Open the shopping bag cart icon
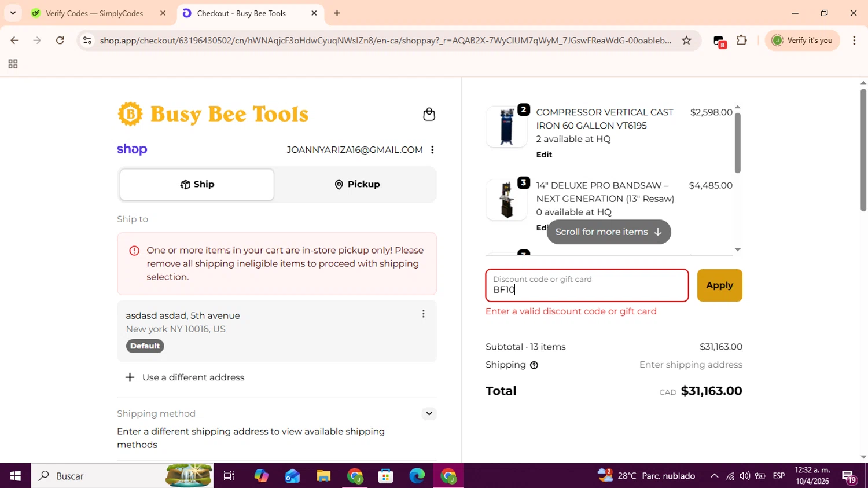Screen dimensions: 868x488 tap(429, 114)
